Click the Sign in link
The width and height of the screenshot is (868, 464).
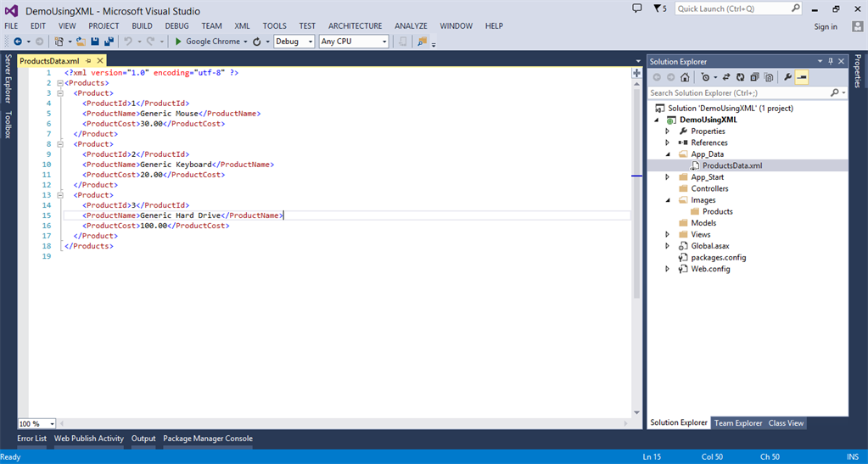825,26
